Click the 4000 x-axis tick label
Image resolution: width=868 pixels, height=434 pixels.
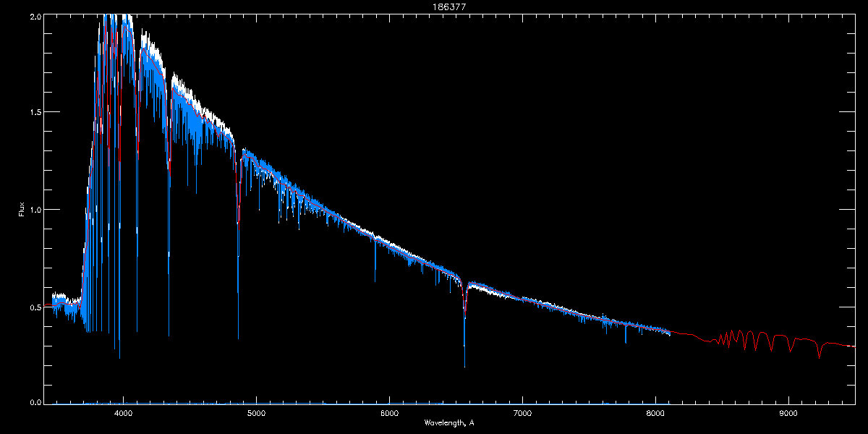[124, 414]
